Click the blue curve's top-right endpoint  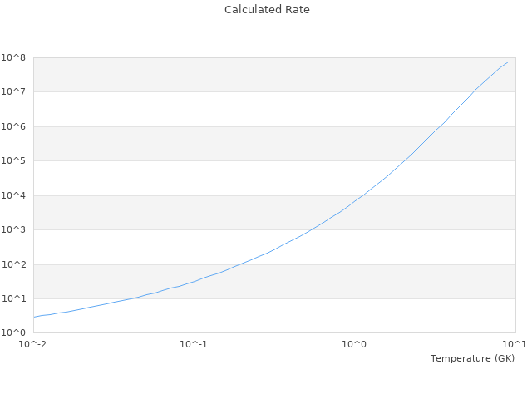click(x=509, y=61)
